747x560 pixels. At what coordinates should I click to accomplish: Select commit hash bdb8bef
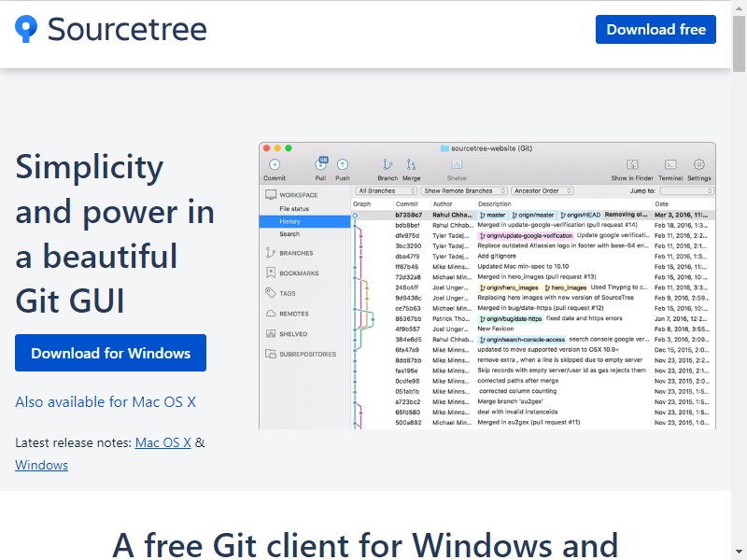[407, 225]
